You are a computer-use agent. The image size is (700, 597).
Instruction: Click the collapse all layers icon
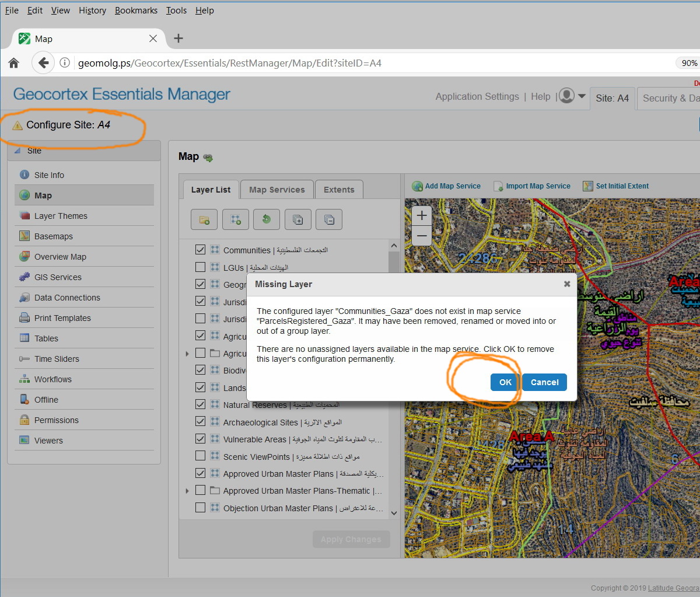click(329, 219)
